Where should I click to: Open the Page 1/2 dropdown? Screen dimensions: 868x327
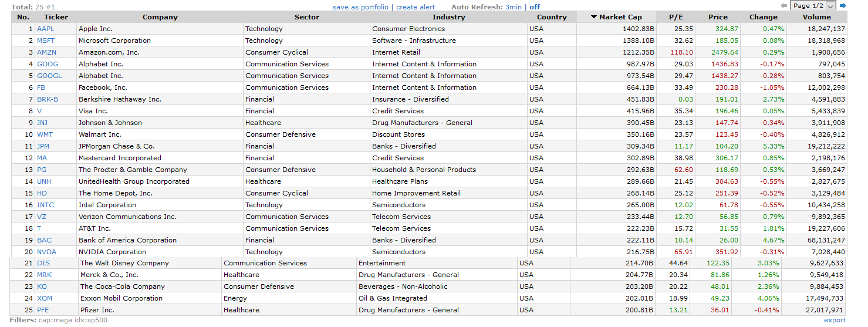[813, 6]
